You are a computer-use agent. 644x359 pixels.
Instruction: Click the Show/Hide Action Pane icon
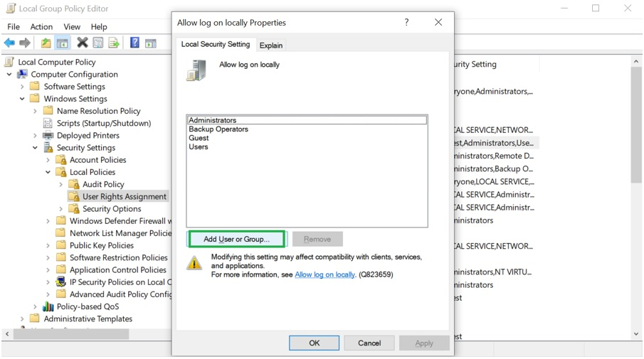pyautogui.click(x=151, y=43)
